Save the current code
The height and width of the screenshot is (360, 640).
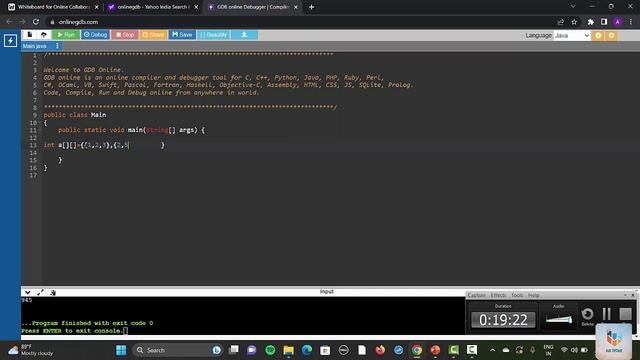[x=182, y=35]
